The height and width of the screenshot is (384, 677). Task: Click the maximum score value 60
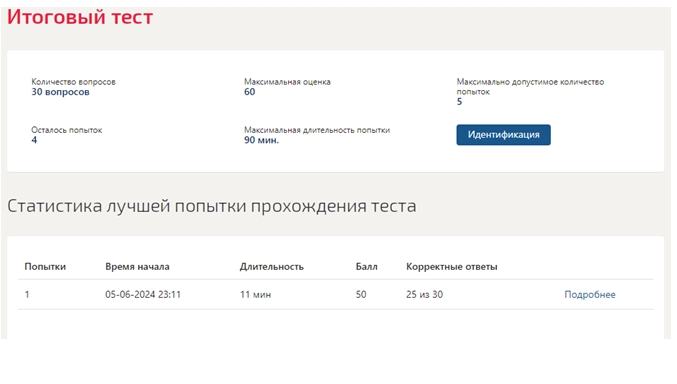(x=250, y=92)
